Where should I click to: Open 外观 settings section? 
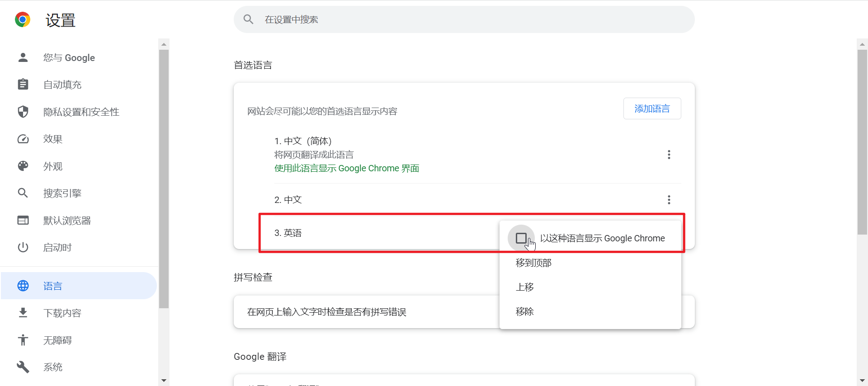click(79, 166)
